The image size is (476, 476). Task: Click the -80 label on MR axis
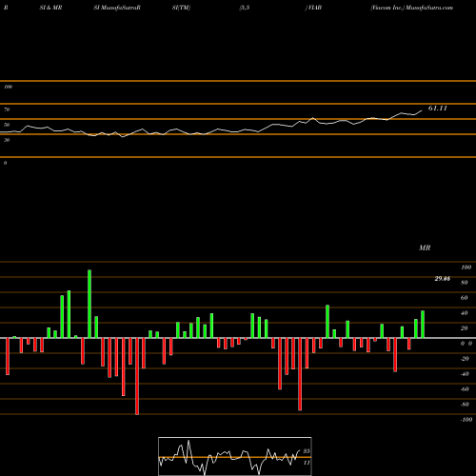pos(465,405)
